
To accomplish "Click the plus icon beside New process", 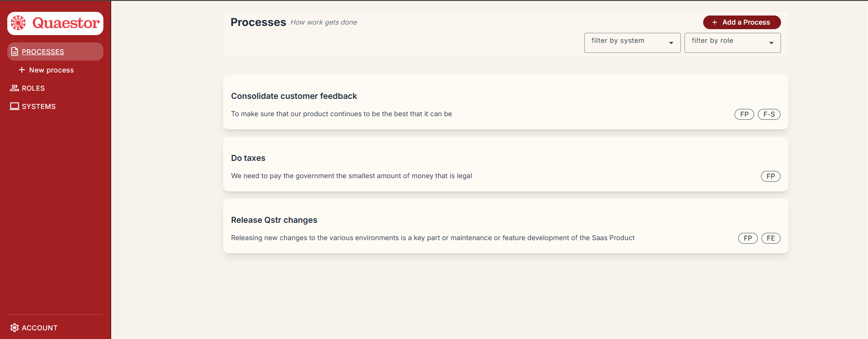I will [x=21, y=70].
